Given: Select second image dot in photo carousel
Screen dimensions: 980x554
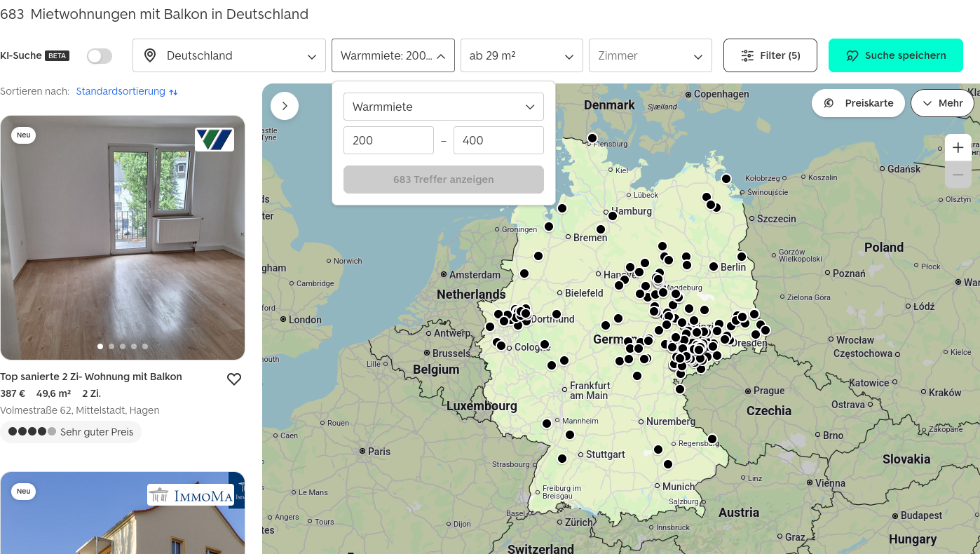Looking at the screenshot, I should (111, 346).
